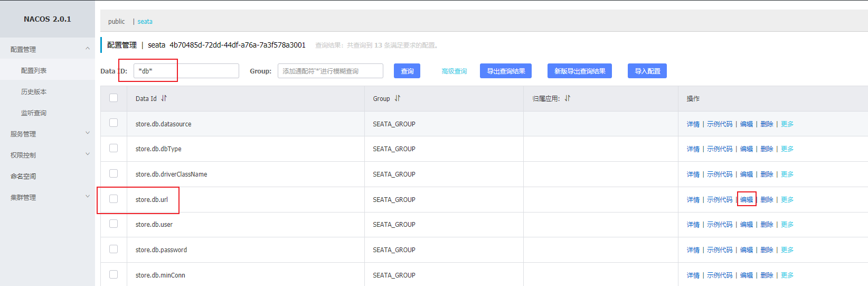Open 高级查询 advanced search link
This screenshot has height=286, width=868.
coord(454,71)
